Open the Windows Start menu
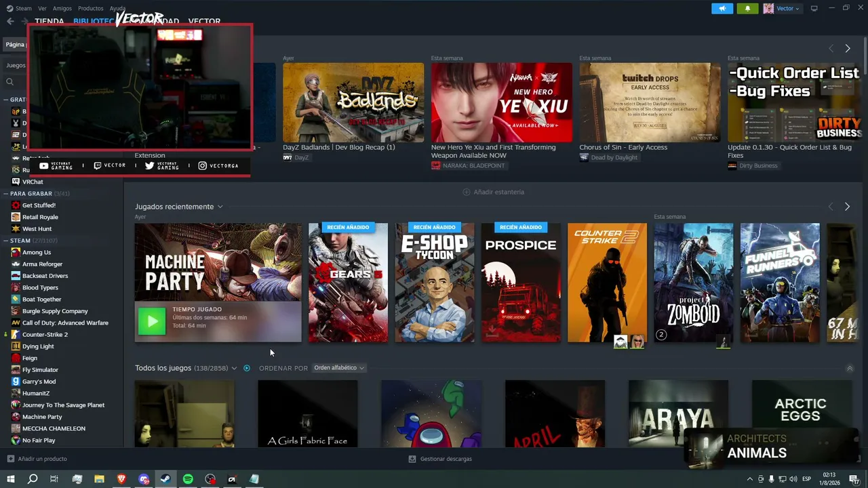The width and height of the screenshot is (868, 488). click(10, 479)
